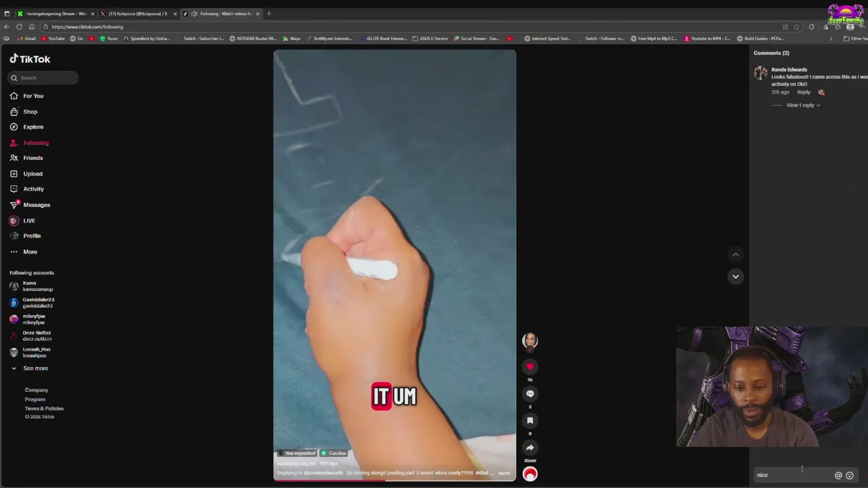This screenshot has width=868, height=488.
Task: Open the For You feed
Action: coord(27,96)
